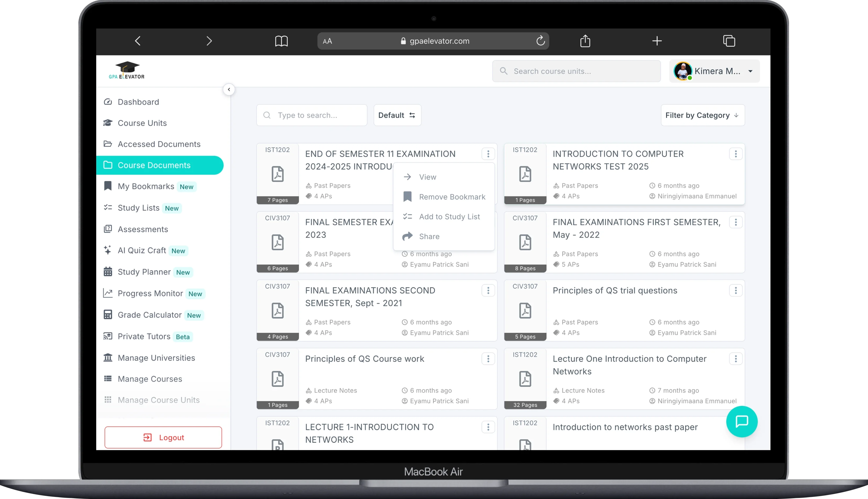The image size is (868, 499).
Task: Click the GPA Elevator logo
Action: (x=127, y=71)
